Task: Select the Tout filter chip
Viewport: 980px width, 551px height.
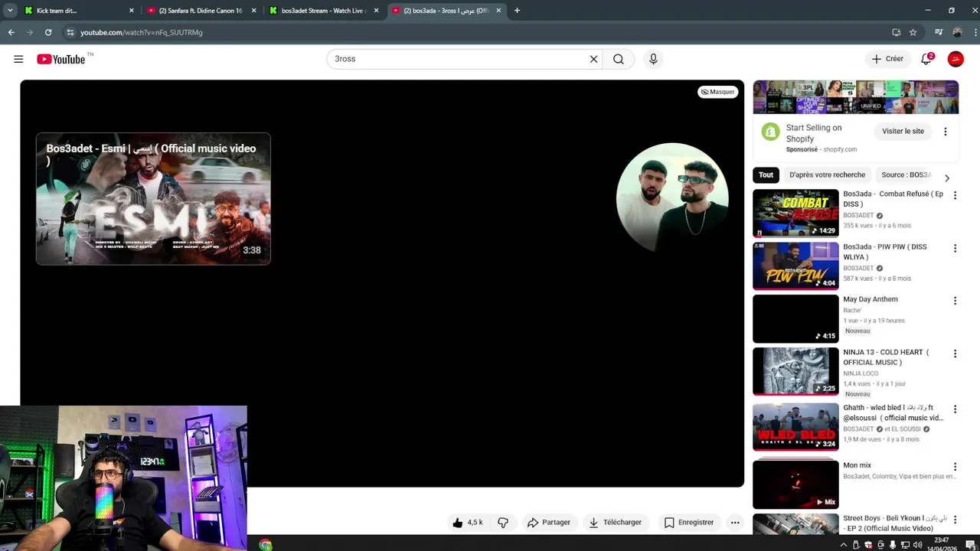Action: coord(766,175)
